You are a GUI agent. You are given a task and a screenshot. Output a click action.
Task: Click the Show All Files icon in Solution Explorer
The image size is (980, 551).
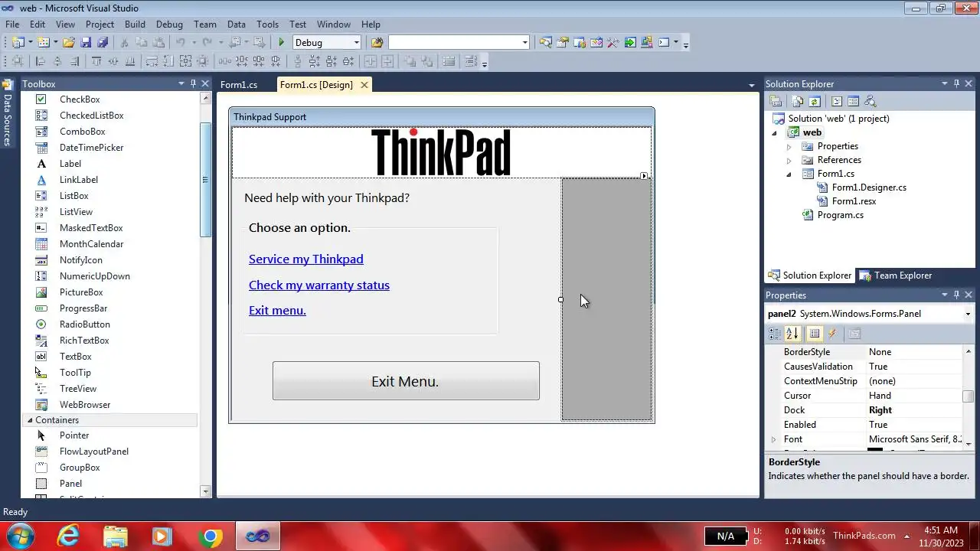[798, 101]
